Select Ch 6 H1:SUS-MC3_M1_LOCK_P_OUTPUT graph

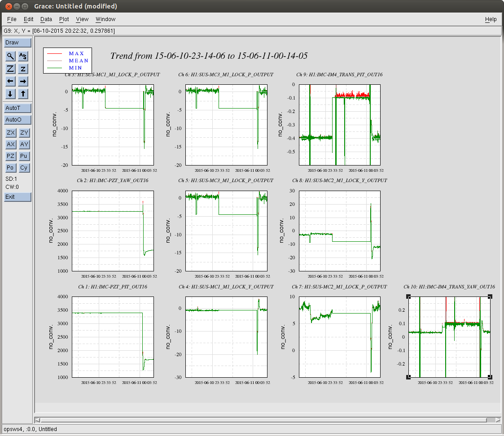(x=226, y=125)
